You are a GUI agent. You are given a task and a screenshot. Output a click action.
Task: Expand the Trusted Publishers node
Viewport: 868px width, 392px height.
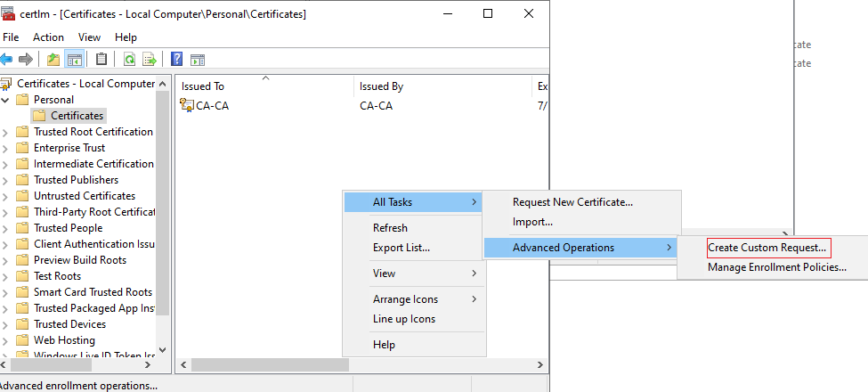tap(5, 181)
